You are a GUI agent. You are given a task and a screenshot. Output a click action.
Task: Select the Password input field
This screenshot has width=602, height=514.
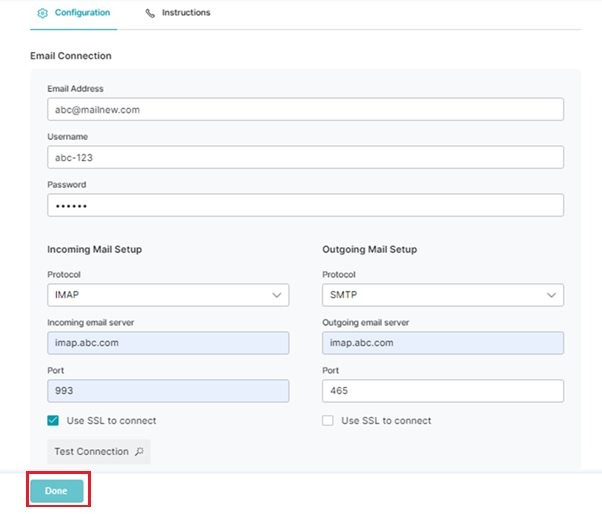(x=306, y=205)
